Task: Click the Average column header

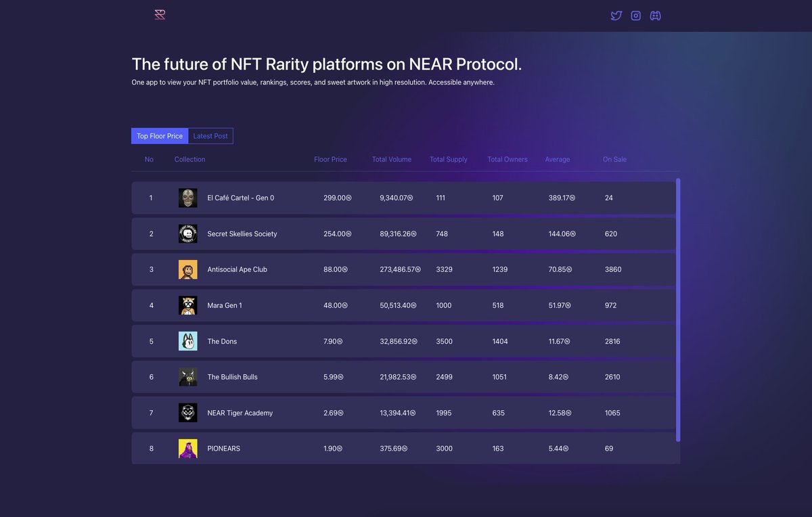Action: pos(558,160)
